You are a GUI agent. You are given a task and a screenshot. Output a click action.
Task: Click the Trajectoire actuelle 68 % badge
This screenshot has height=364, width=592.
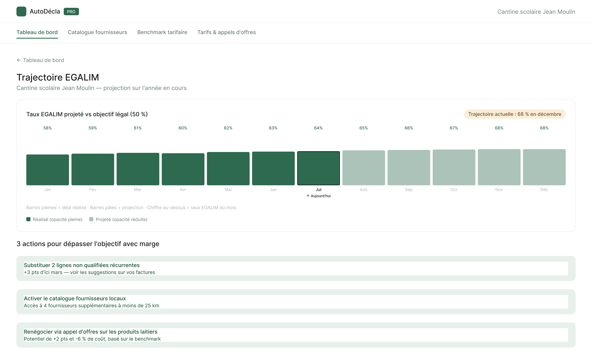(x=515, y=114)
